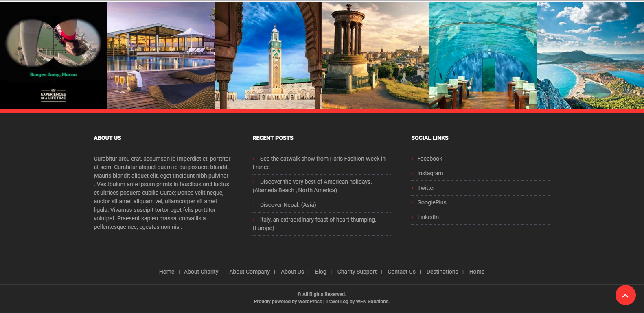Open the aerial coastline beach photo
Image resolution: width=644 pixels, height=313 pixels.
(x=590, y=56)
